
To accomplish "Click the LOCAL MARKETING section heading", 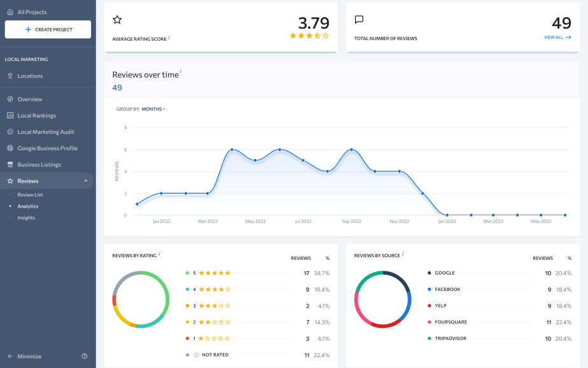I will 26,59.
